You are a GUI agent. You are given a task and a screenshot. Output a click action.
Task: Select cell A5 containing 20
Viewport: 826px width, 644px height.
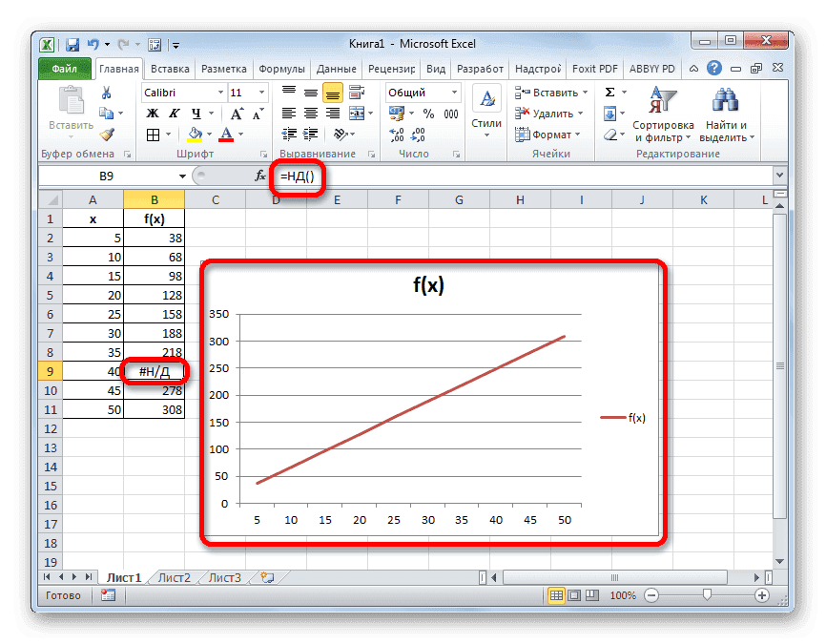[x=92, y=295]
